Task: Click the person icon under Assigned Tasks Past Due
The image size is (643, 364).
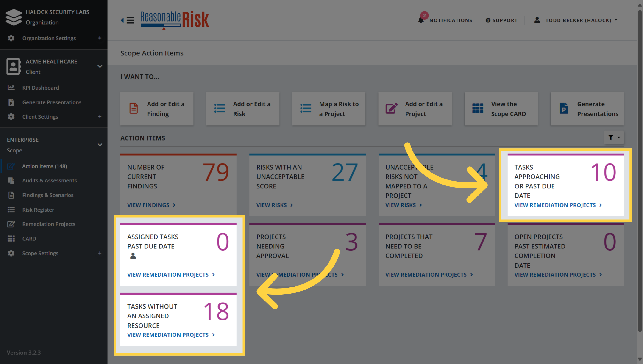Action: [x=133, y=256]
